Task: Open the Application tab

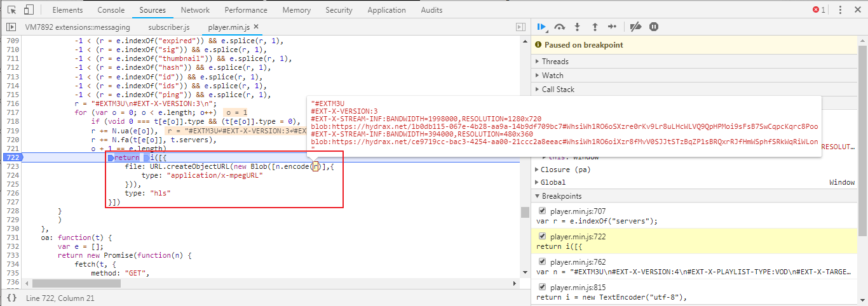Action: 386,10
